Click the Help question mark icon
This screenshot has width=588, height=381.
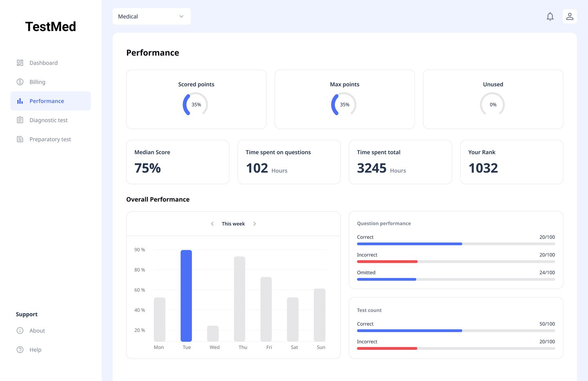(x=20, y=350)
